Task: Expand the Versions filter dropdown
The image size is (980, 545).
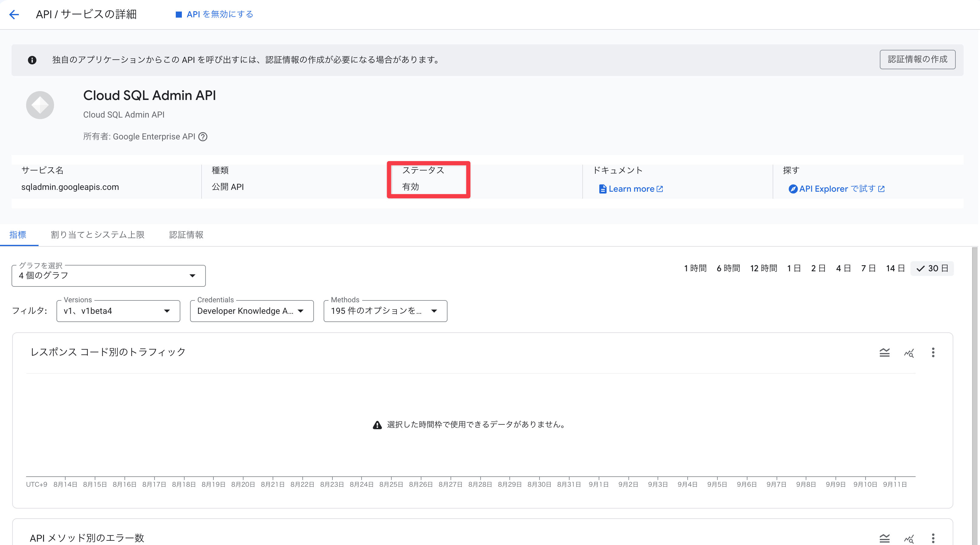Action: click(118, 311)
